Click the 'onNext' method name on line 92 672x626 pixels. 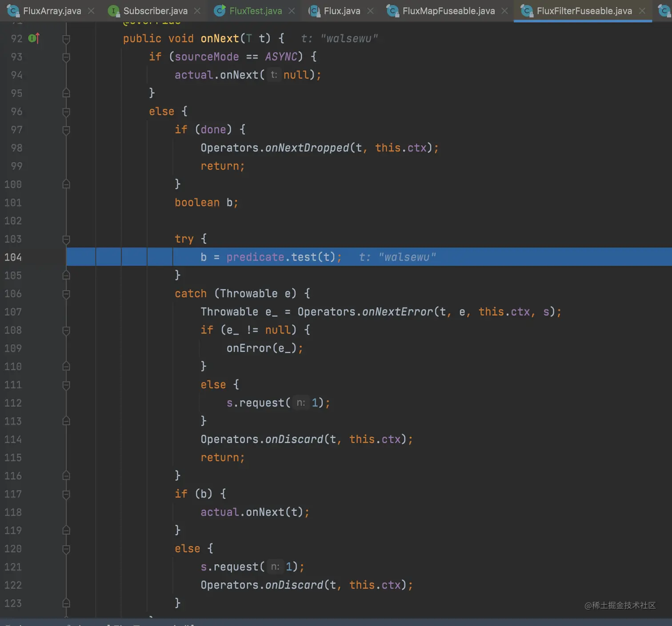(x=220, y=39)
